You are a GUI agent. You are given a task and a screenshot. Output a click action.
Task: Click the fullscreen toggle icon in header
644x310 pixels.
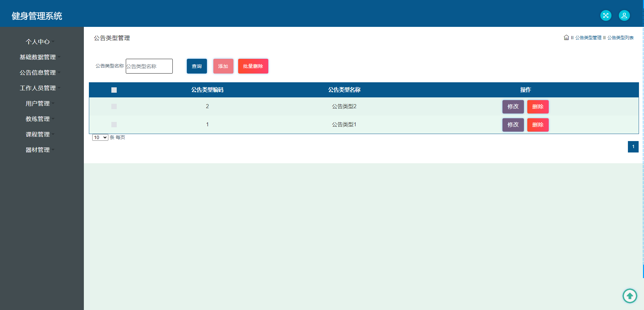point(606,15)
